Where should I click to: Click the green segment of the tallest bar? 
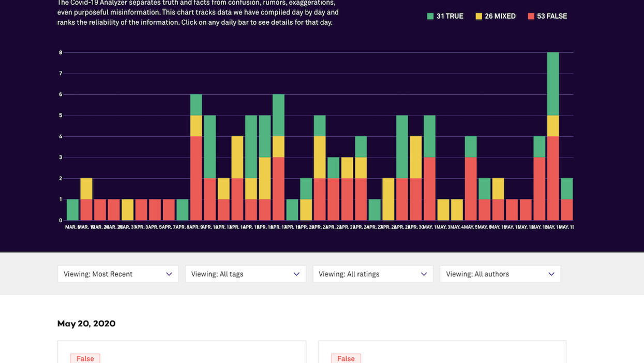553,83
